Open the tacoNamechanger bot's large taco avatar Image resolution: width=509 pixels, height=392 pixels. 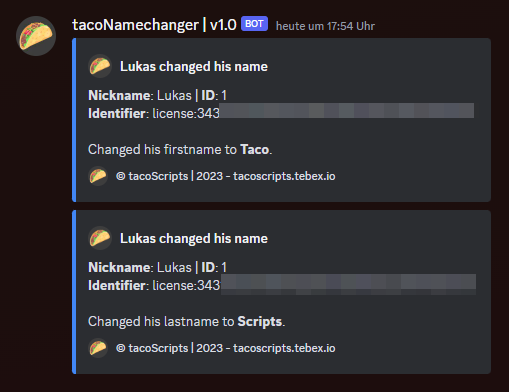pyautogui.click(x=36, y=36)
